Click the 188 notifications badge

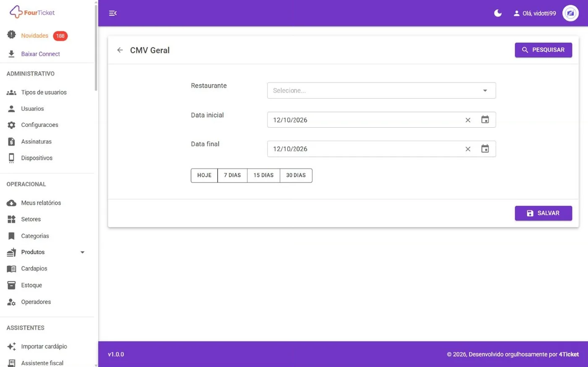(x=60, y=36)
